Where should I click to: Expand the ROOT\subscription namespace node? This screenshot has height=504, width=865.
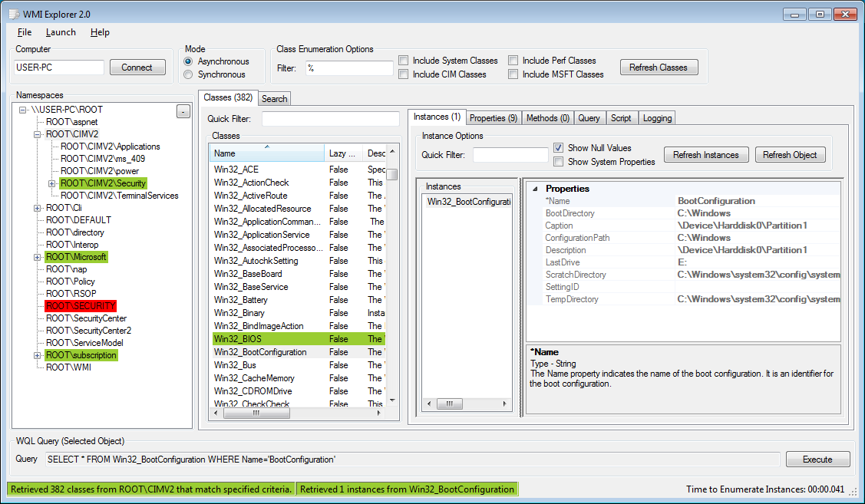[37, 355]
